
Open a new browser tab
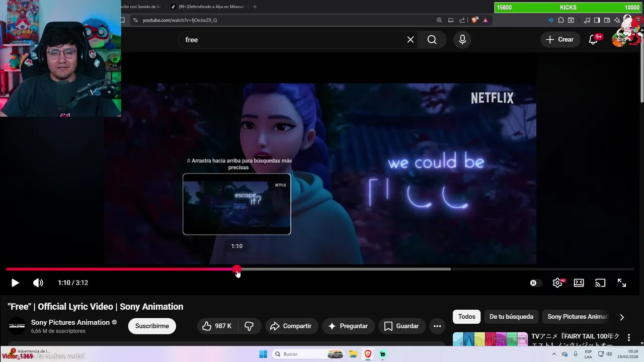tap(255, 7)
